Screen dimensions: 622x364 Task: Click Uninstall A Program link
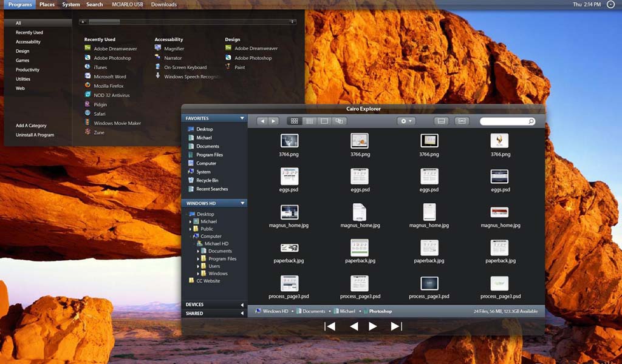coord(35,135)
